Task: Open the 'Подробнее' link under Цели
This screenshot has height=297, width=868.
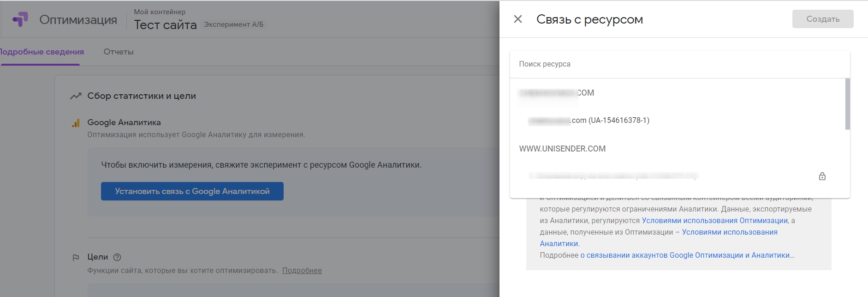Action: pyautogui.click(x=302, y=270)
